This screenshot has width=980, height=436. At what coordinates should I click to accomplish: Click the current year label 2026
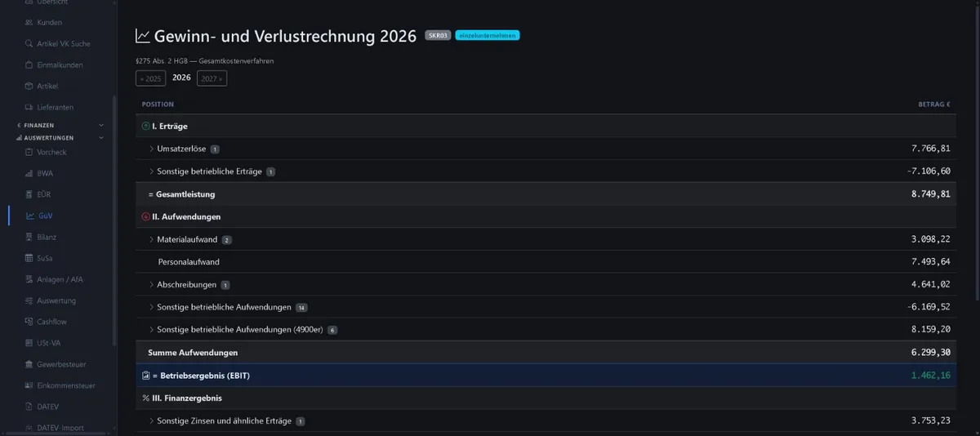point(181,78)
